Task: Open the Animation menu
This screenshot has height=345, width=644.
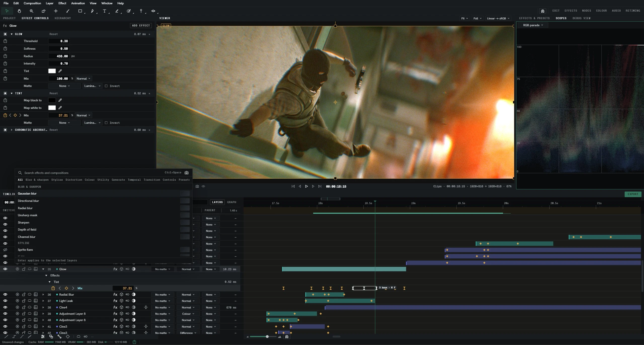Action: tap(78, 3)
